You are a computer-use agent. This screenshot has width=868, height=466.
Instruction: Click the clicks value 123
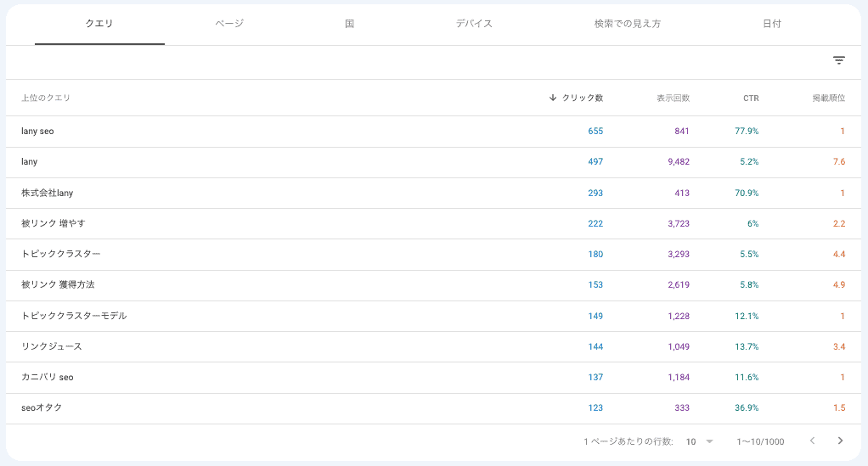click(595, 407)
